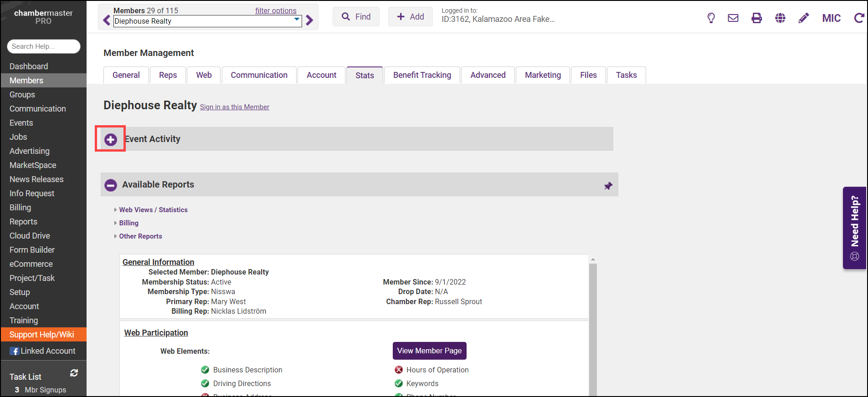Go to previous member arrow
Image resolution: width=868 pixels, height=397 pixels.
pyautogui.click(x=107, y=20)
